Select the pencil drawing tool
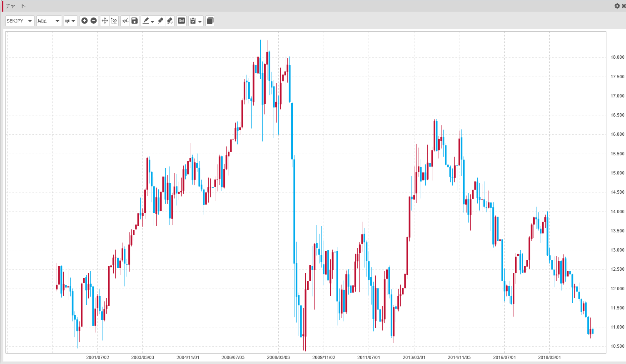This screenshot has width=626, height=364. [x=145, y=21]
